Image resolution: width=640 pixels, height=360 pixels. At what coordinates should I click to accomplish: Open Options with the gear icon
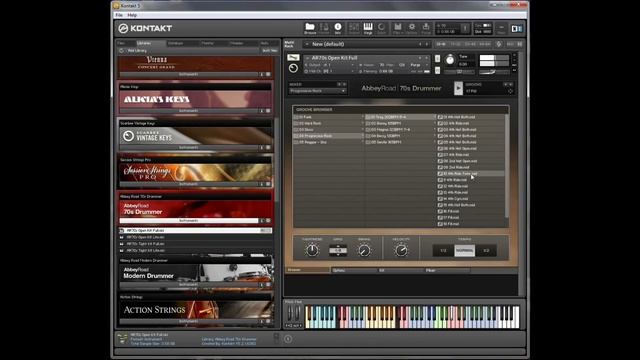click(x=411, y=28)
